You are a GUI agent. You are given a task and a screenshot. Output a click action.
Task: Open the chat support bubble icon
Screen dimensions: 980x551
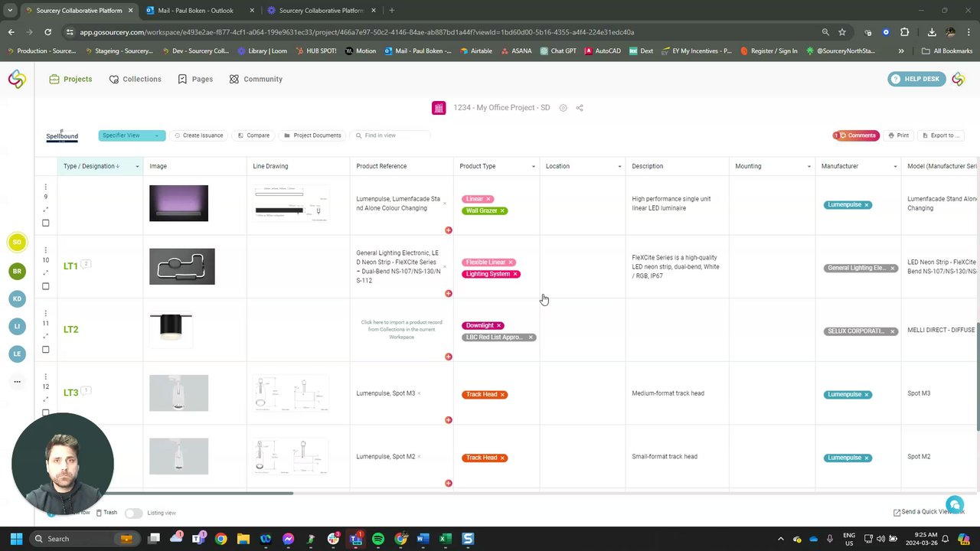[954, 504]
